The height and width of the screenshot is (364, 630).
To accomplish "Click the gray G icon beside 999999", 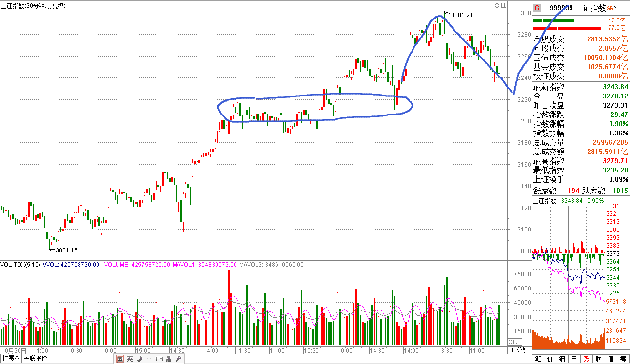I will coord(537,8).
